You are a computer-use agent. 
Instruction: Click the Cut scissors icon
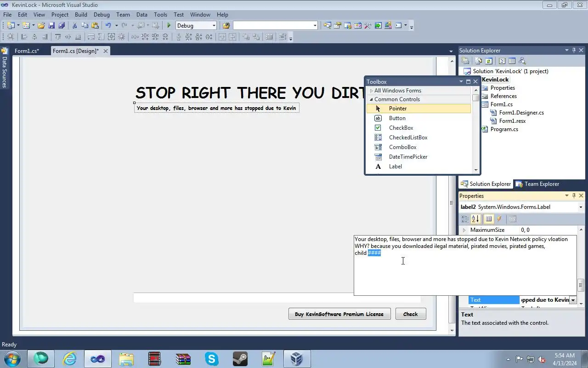tap(74, 25)
